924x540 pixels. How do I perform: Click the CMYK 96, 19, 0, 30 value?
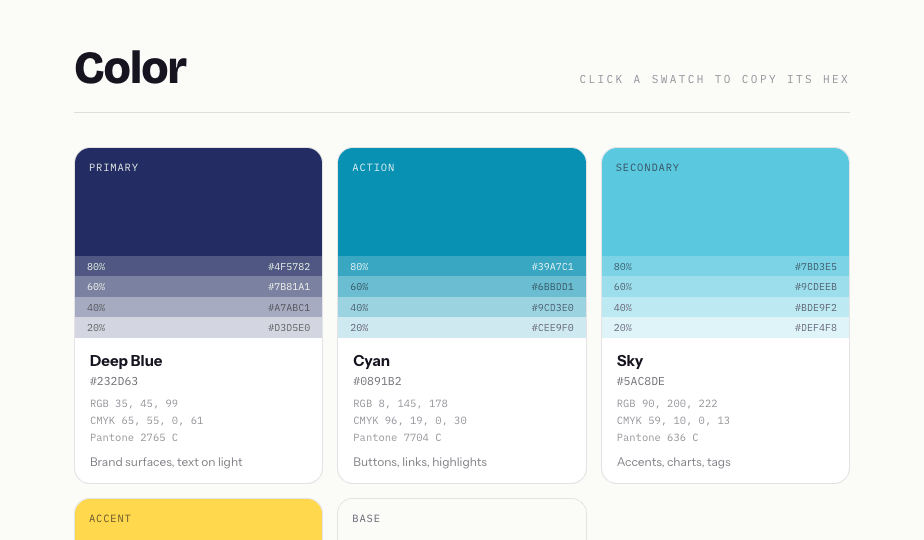(410, 420)
